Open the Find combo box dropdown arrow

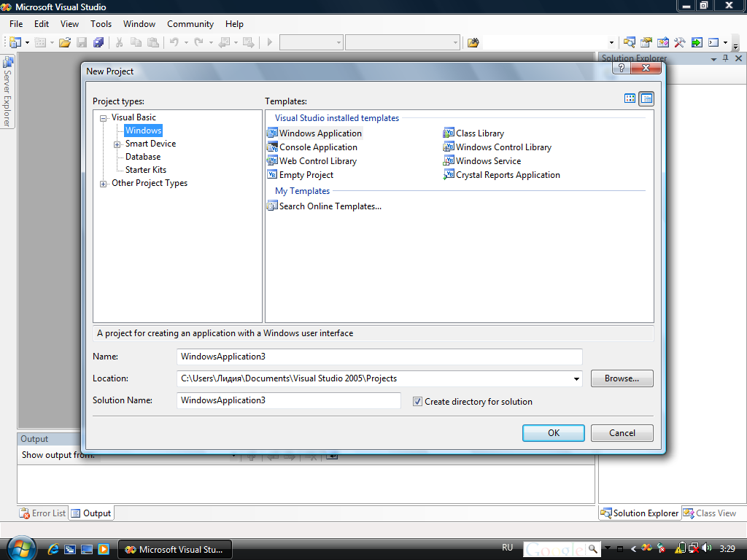pos(612,42)
